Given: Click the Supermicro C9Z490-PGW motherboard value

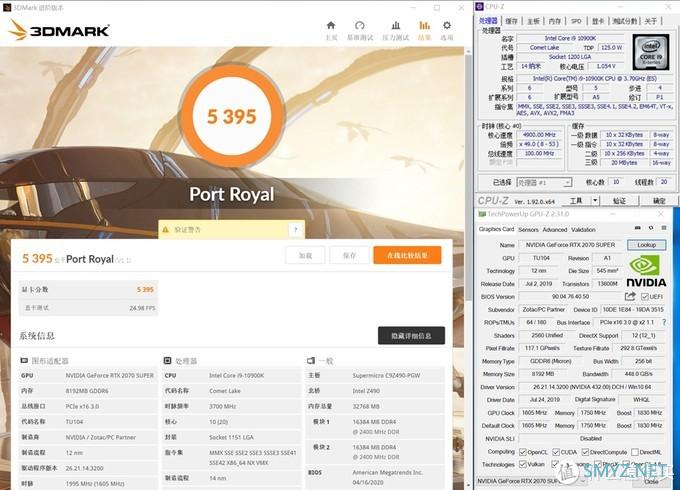Looking at the screenshot, I should 386,376.
